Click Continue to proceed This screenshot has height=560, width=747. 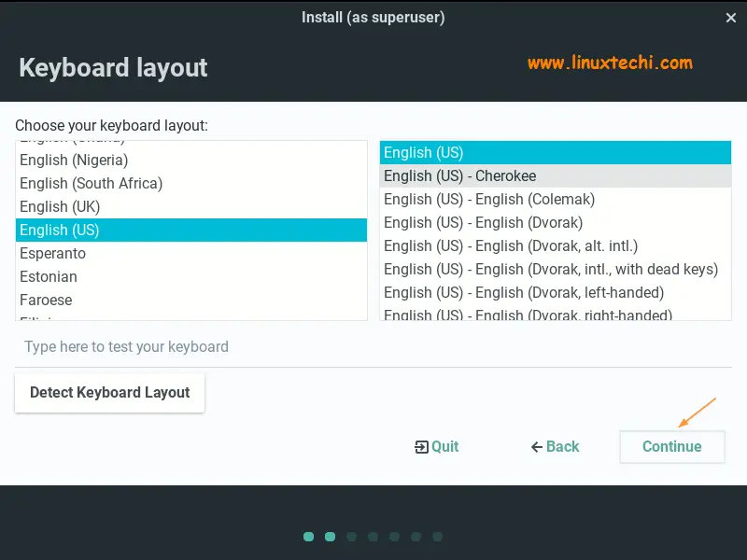(671, 447)
